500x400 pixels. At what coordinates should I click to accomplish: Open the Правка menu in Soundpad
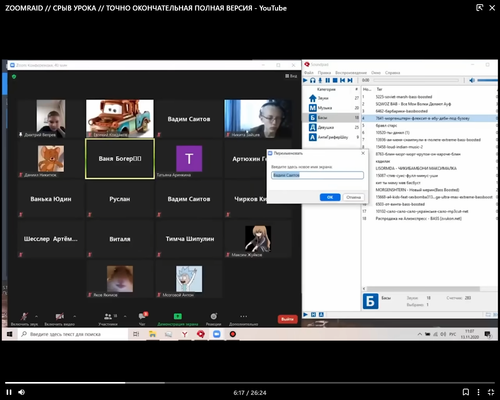tap(324, 72)
